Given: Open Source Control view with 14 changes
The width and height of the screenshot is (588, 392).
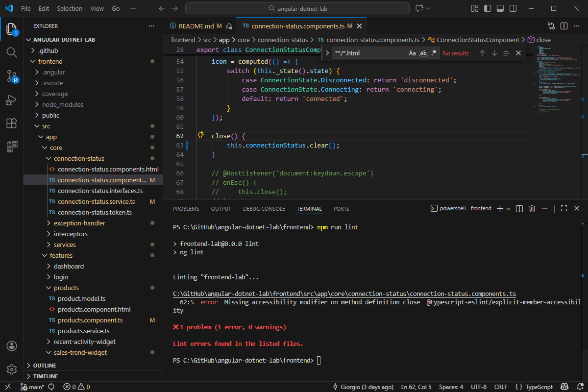Looking at the screenshot, I should tap(12, 76).
